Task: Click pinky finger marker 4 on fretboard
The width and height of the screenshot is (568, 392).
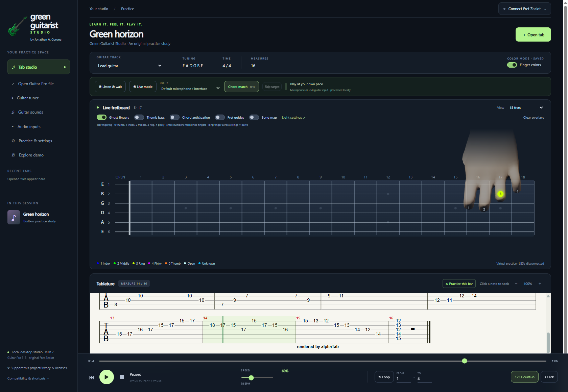Action: click(517, 192)
